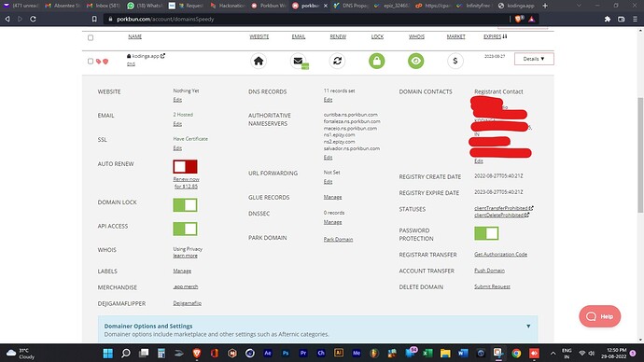This screenshot has width=644, height=362.
Task: Click the red label tag icons
Action: [x=102, y=62]
